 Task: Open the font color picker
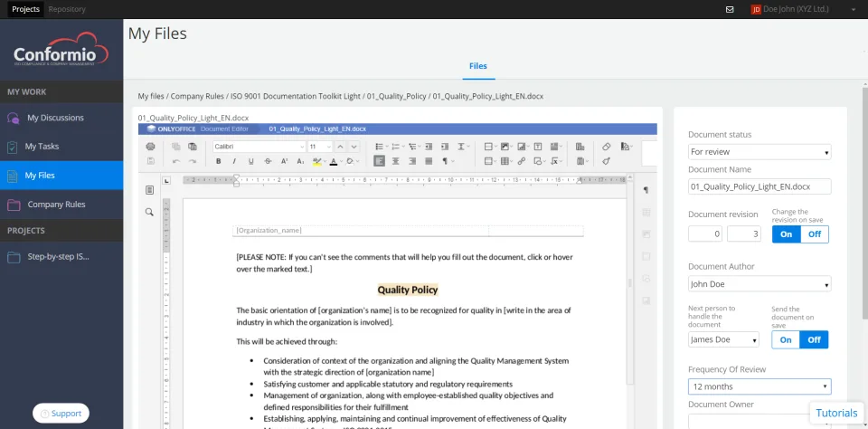(334, 161)
